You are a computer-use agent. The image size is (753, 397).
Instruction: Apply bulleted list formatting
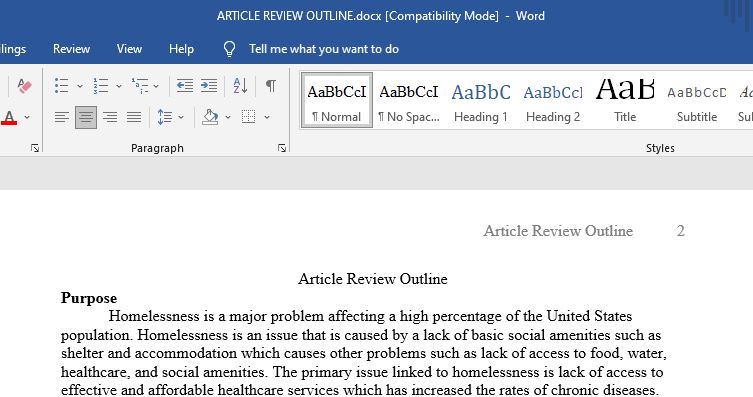(61, 86)
